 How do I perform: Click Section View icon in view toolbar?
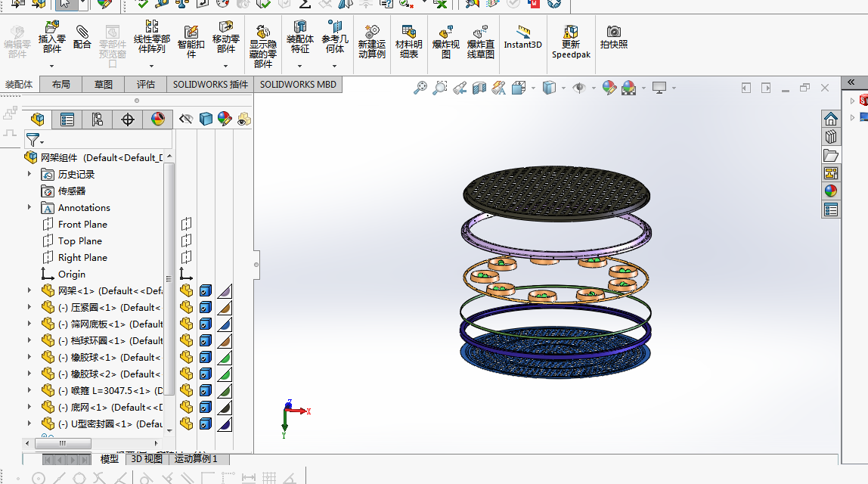tap(479, 88)
